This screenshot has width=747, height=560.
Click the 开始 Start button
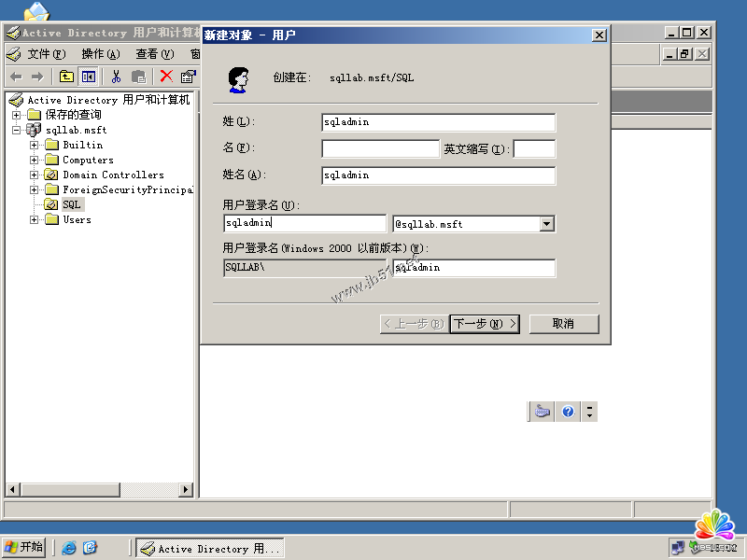[x=24, y=547]
